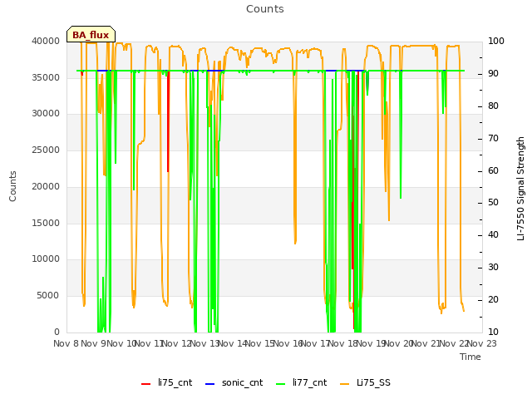Click the BA_flux label box
Screen dimensions: 532x399
[x=91, y=34]
